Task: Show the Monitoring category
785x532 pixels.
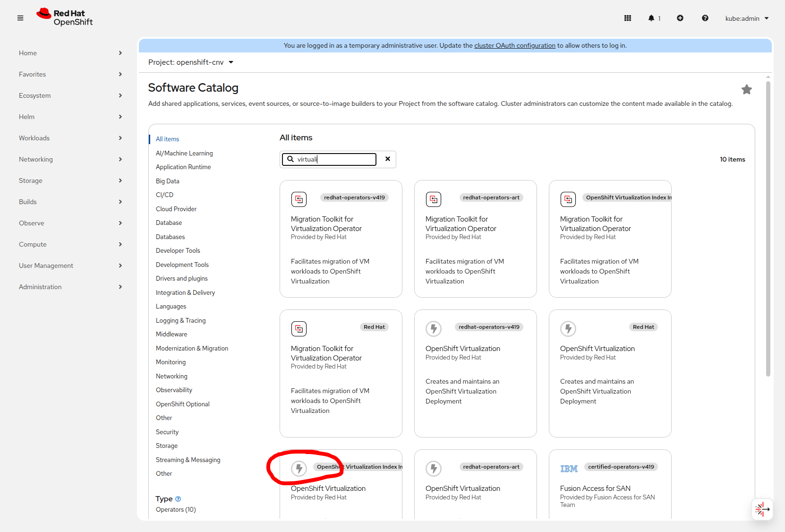Action: click(x=171, y=362)
